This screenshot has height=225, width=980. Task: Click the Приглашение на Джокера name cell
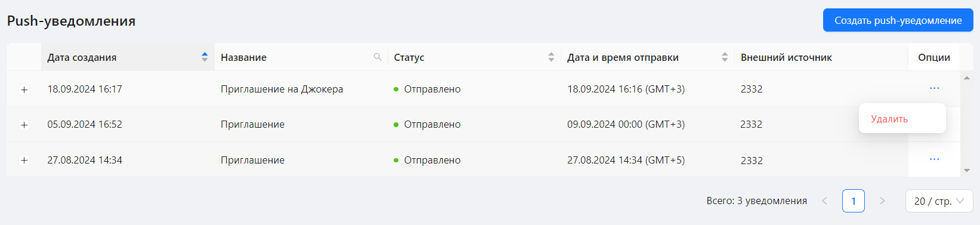282,89
